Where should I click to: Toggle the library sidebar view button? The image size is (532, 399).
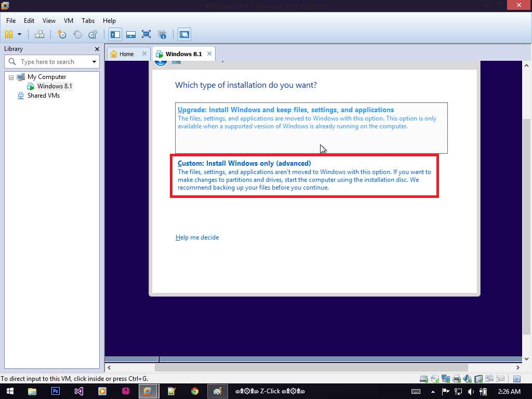115,34
